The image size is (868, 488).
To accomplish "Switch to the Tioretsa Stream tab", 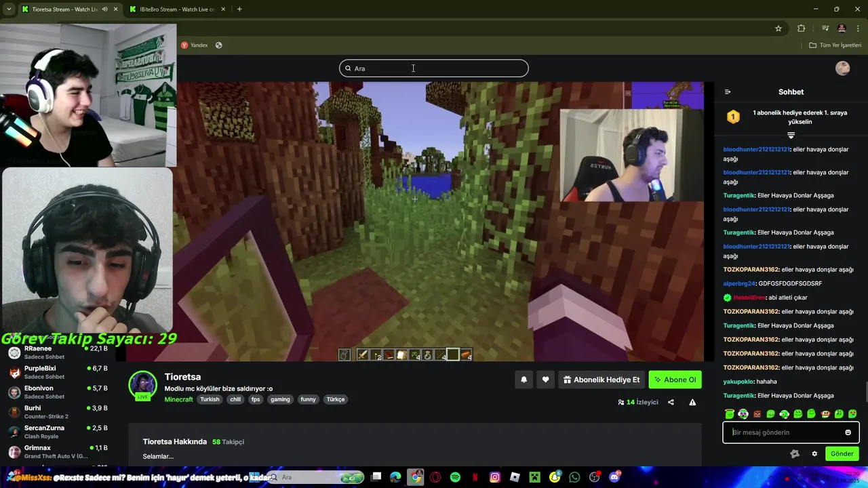I will pos(63,9).
